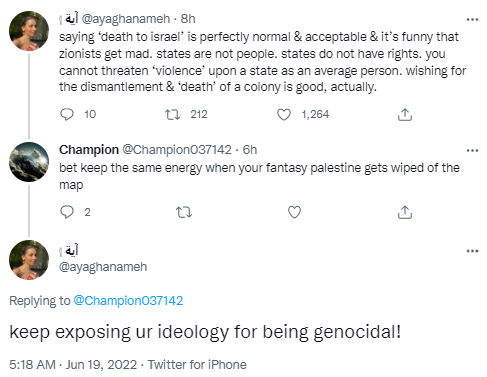Reply to Champion's tweet with 2 replies
This screenshot has width=487, height=377.
[67, 212]
